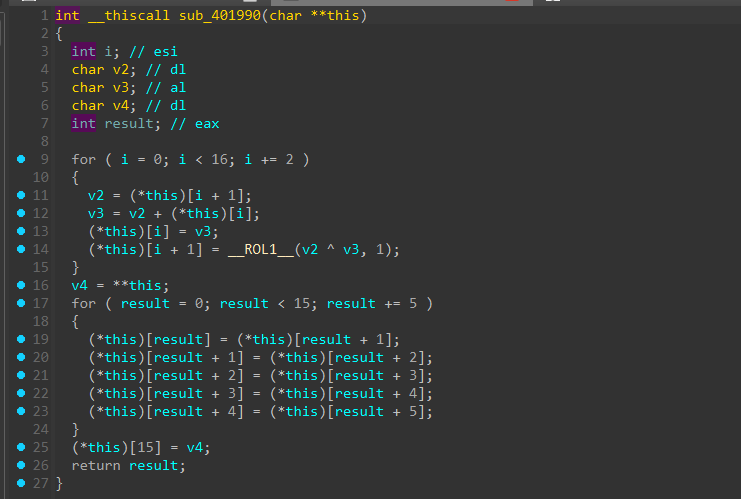741x499 pixels.
Task: Click the __ROL1__ function call
Action: 260,249
